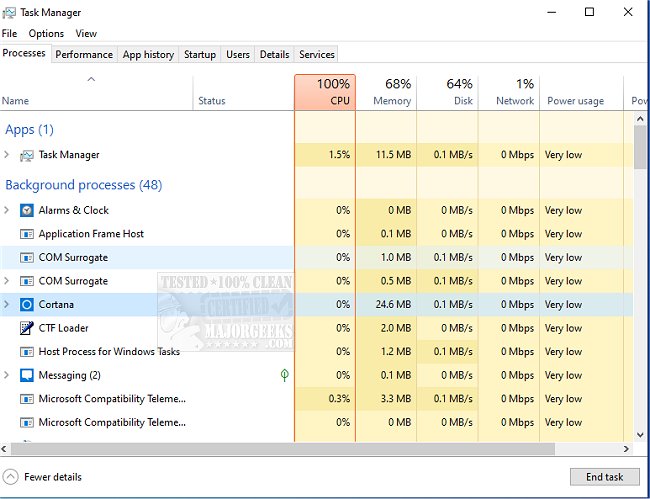The height and width of the screenshot is (499, 650).
Task: Click the Alarms & Clock process icon
Action: click(x=27, y=211)
